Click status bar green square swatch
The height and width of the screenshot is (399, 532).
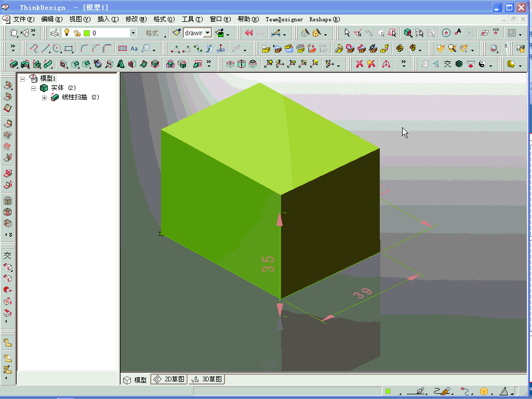(388, 391)
